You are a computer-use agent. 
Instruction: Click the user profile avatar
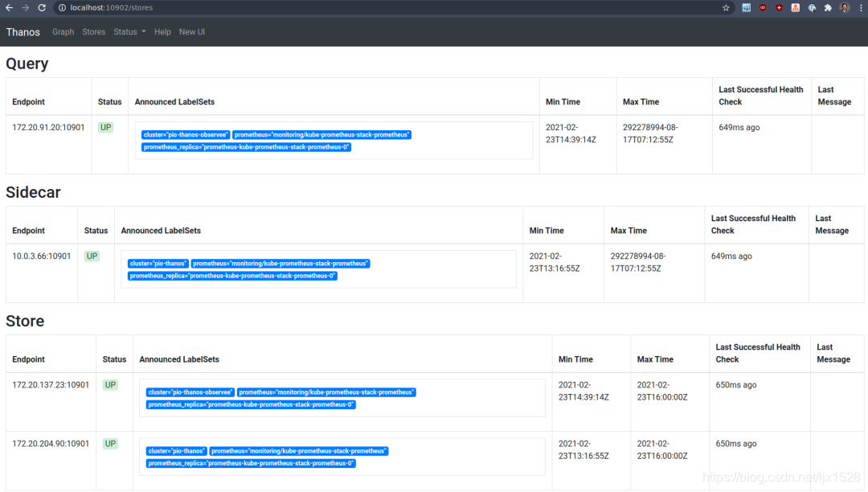point(845,8)
